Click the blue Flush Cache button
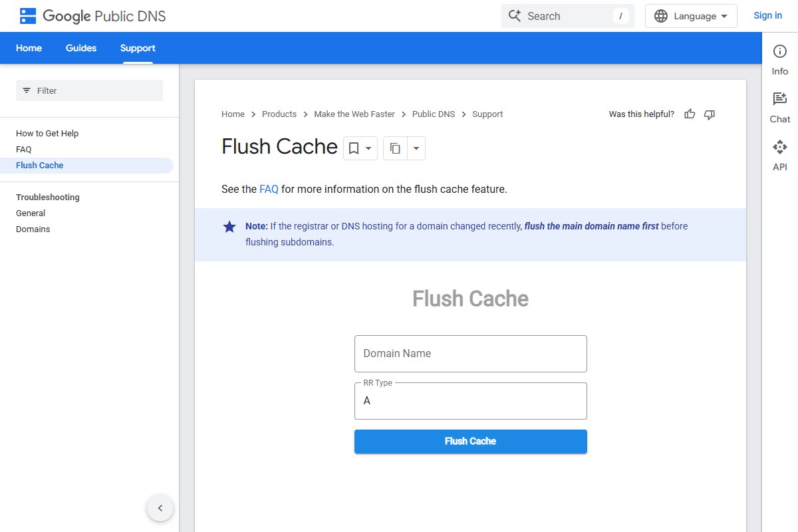798x532 pixels. click(471, 442)
